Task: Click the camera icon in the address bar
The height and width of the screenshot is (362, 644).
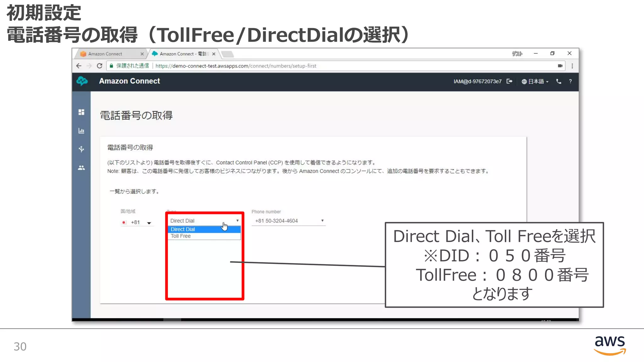Action: point(560,66)
